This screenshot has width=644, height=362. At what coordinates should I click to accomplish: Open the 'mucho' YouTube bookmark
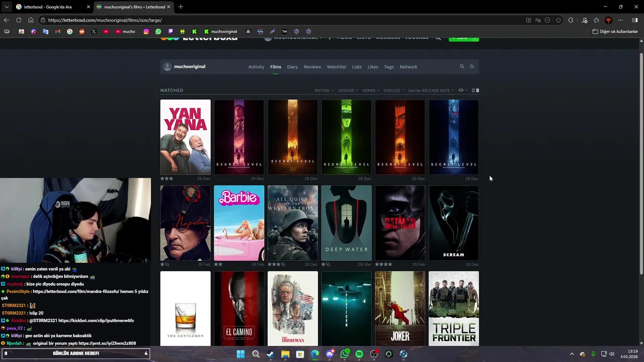[x=125, y=31]
